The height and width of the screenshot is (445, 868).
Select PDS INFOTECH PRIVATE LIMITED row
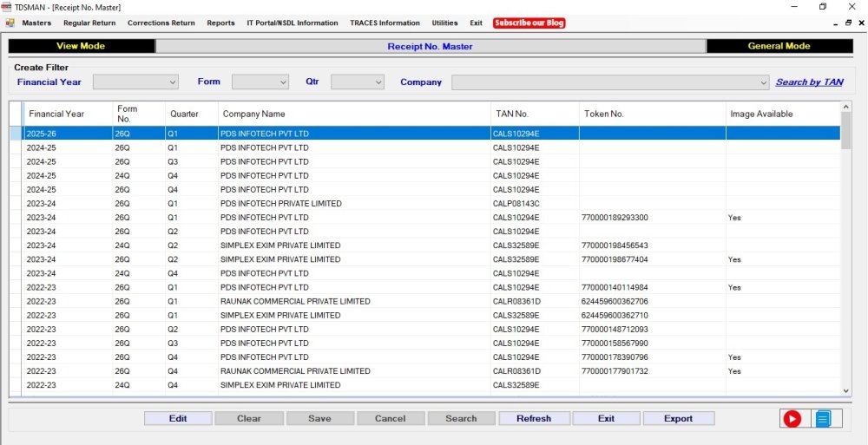tap(425, 203)
